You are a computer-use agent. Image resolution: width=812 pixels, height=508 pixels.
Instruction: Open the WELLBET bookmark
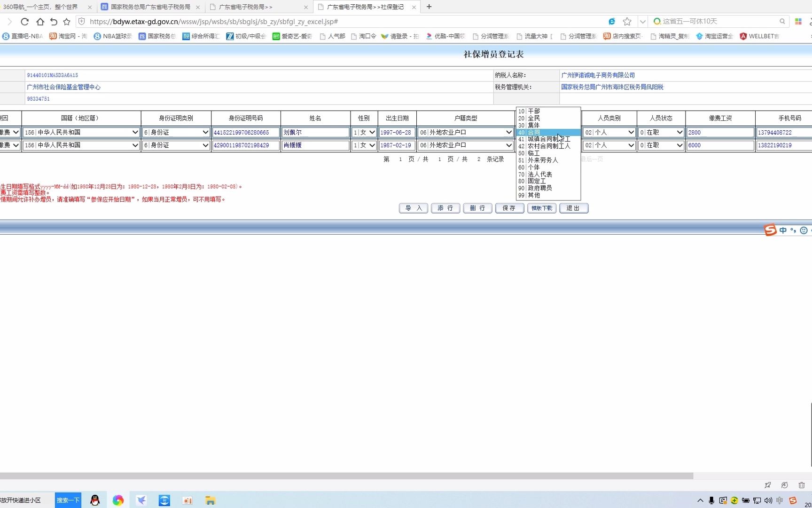click(x=759, y=36)
